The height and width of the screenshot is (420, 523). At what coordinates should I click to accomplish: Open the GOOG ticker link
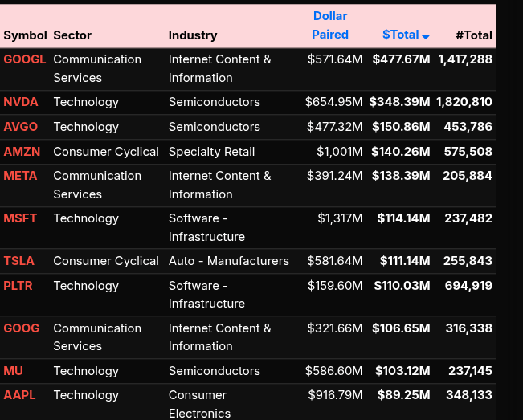(22, 328)
